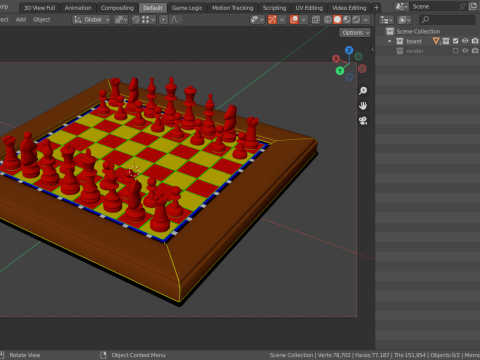
Task: Toggle render collection eye visibility
Action: [465, 51]
